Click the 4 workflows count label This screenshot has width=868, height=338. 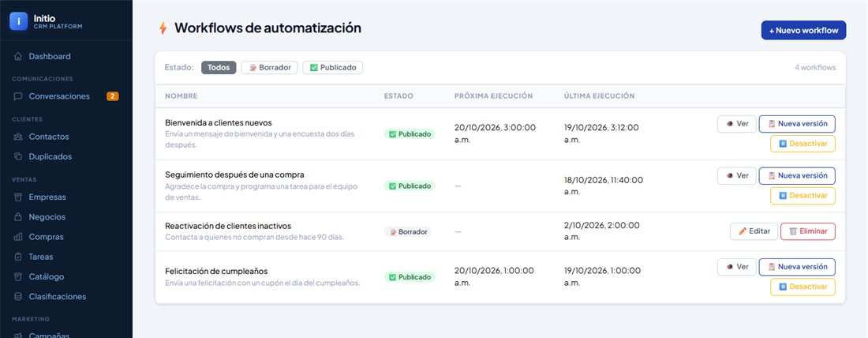click(x=815, y=68)
